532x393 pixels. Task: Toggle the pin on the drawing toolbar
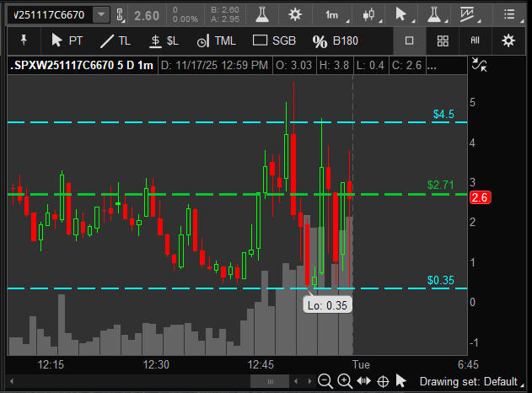click(x=24, y=40)
